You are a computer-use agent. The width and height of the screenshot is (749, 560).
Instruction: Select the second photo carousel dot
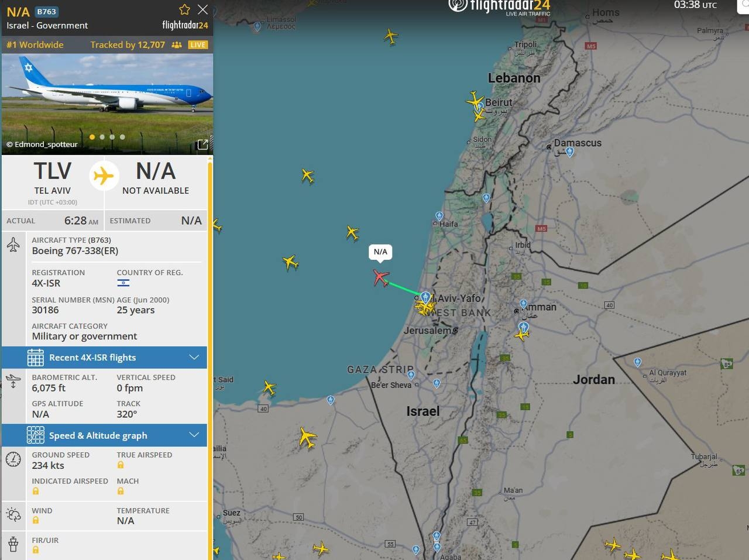tap(102, 137)
